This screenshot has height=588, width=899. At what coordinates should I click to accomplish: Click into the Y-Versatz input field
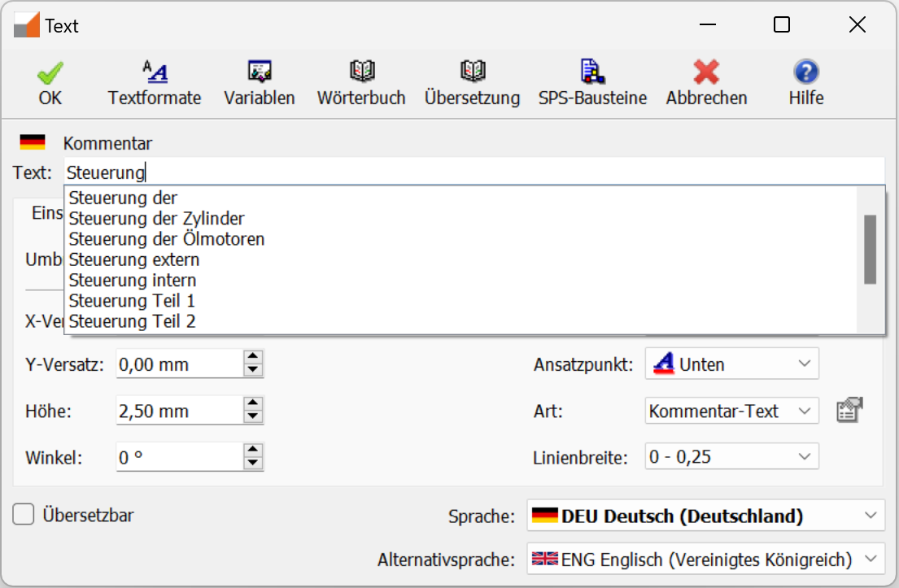coord(179,364)
